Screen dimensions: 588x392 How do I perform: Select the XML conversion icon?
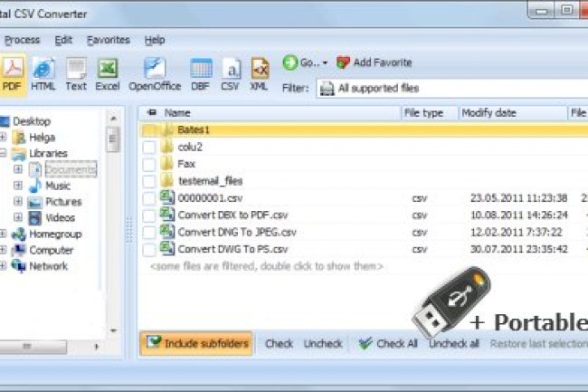[259, 72]
